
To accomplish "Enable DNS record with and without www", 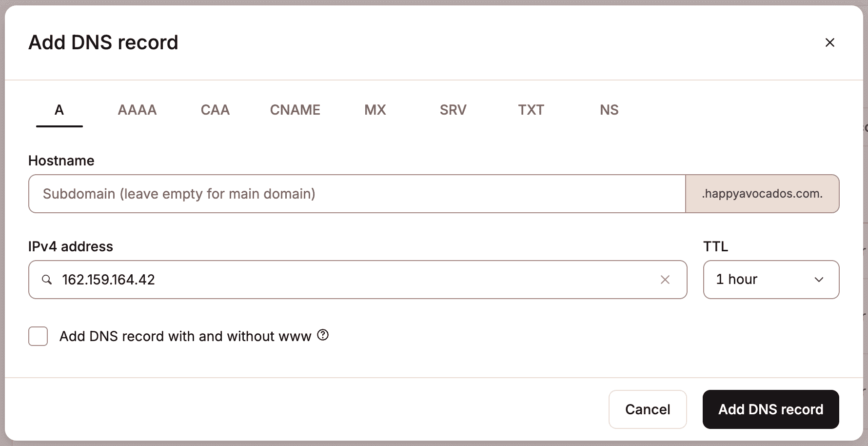I will point(38,336).
